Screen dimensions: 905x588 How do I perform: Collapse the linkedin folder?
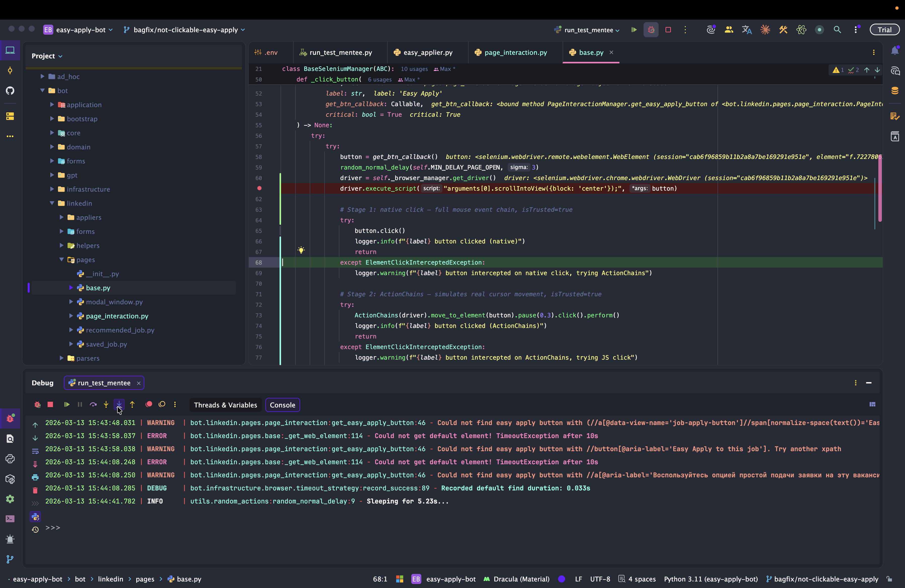(52, 203)
